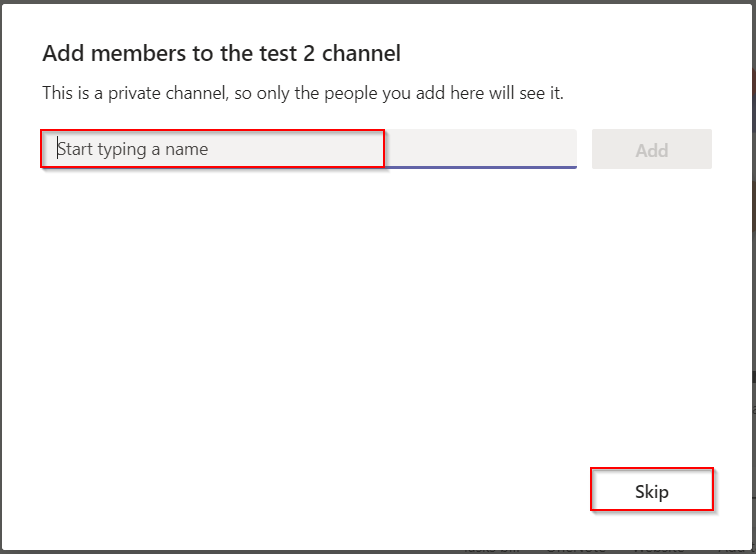
Task: Place cursor in the name input placeholder
Action: (x=133, y=149)
